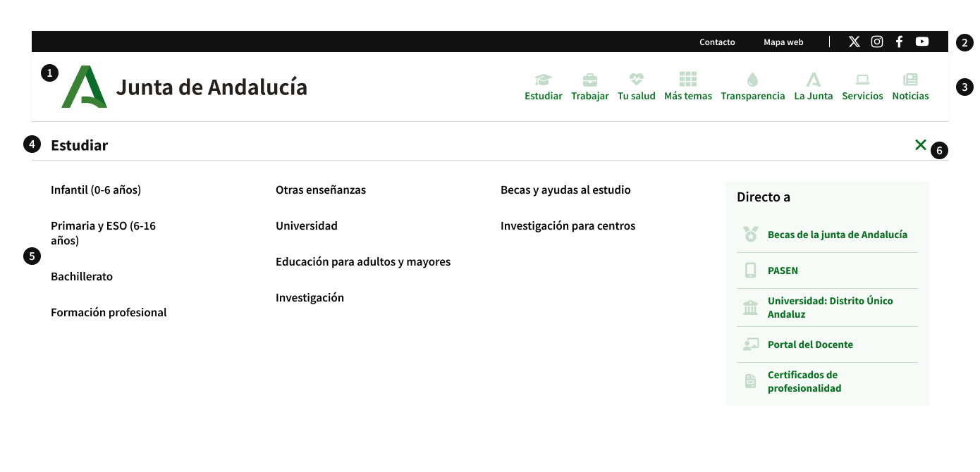Click the heartbeat icon above Tu salud
The height and width of the screenshot is (472, 980).
[637, 80]
